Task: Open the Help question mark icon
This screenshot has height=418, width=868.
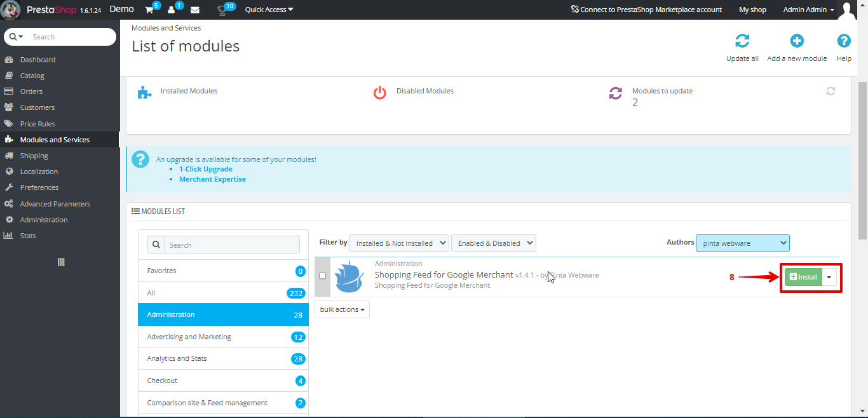Action: coord(844,41)
